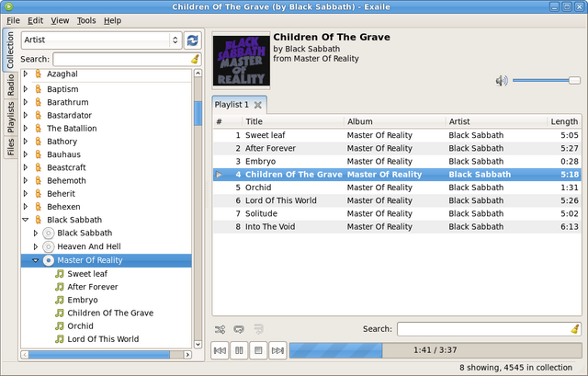
Task: Toggle dynamic playlist mode icon
Action: (x=258, y=329)
